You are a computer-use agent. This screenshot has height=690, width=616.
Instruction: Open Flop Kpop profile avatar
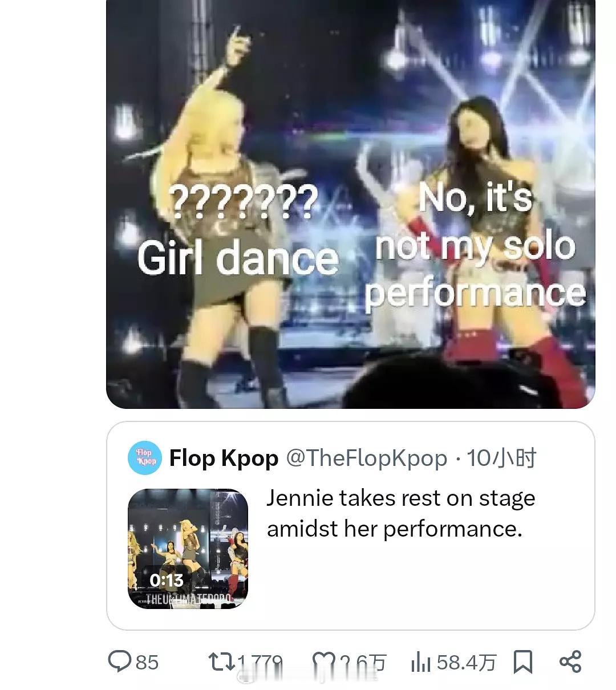(145, 458)
